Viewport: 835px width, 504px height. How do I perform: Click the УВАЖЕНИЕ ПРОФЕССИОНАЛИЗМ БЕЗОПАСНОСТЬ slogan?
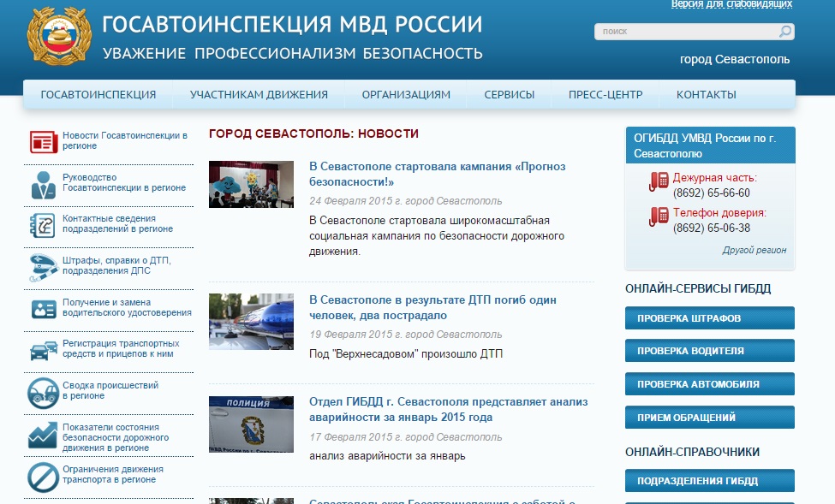point(293,54)
